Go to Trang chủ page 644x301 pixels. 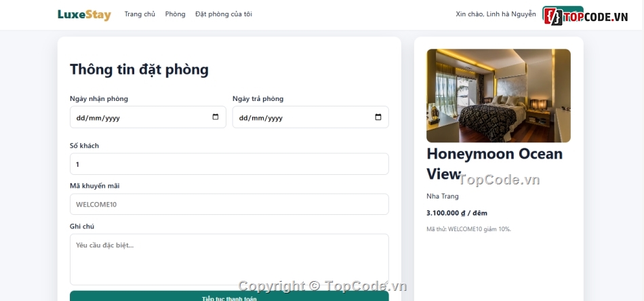pos(140,14)
